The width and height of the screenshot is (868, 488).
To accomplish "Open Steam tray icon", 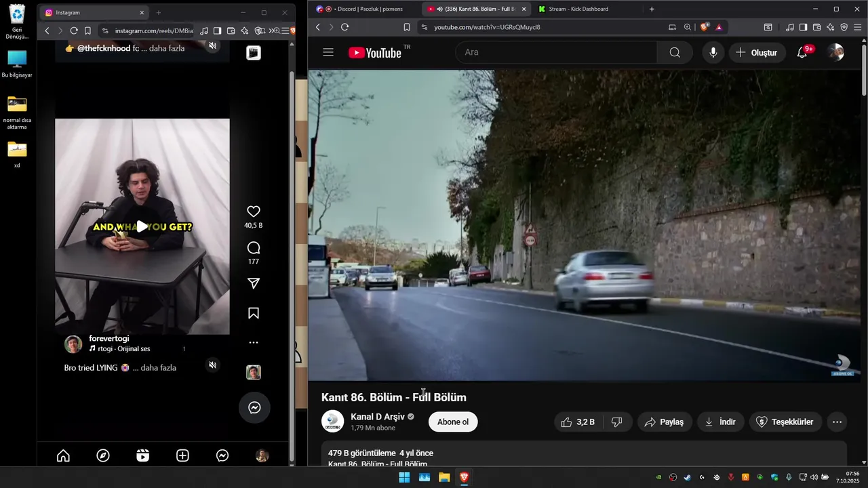I will (x=688, y=477).
